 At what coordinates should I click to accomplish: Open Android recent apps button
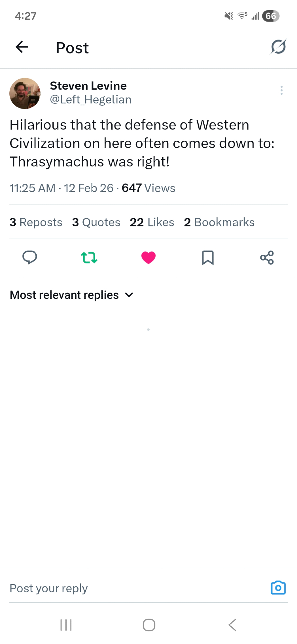66,625
